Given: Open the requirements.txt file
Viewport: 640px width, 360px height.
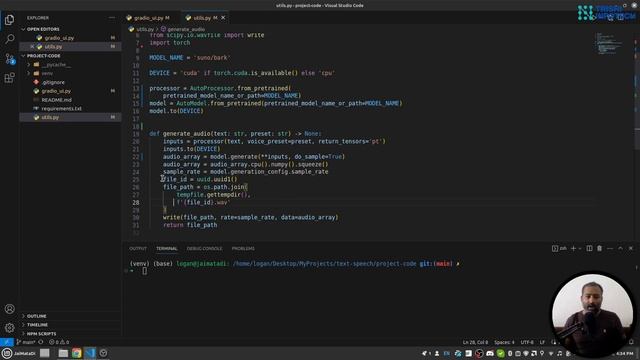Looking at the screenshot, I should pyautogui.click(x=61, y=109).
